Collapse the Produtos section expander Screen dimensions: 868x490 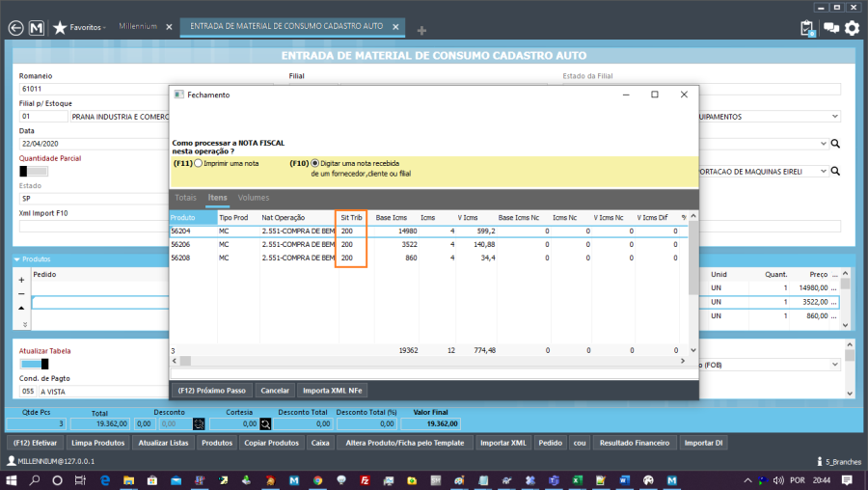(17, 259)
